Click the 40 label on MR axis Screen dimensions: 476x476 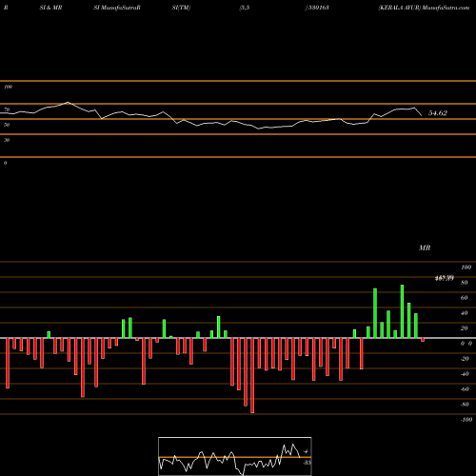pyautogui.click(x=465, y=313)
